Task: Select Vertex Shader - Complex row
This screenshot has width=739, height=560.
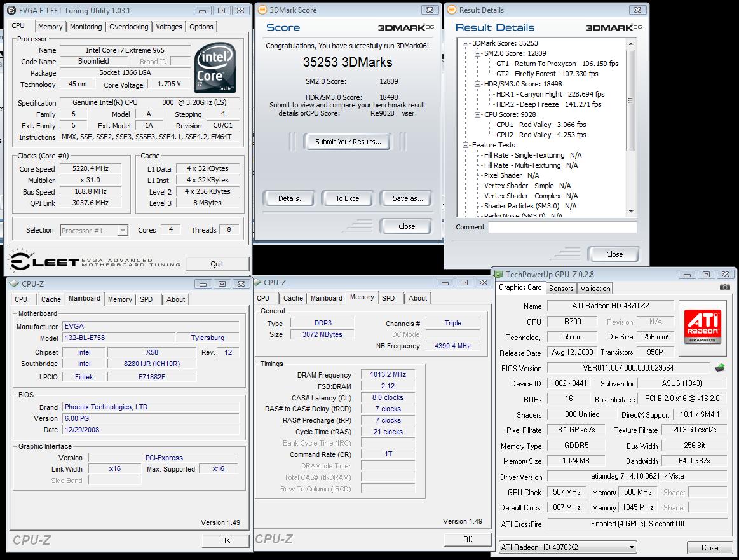Action: click(x=531, y=196)
